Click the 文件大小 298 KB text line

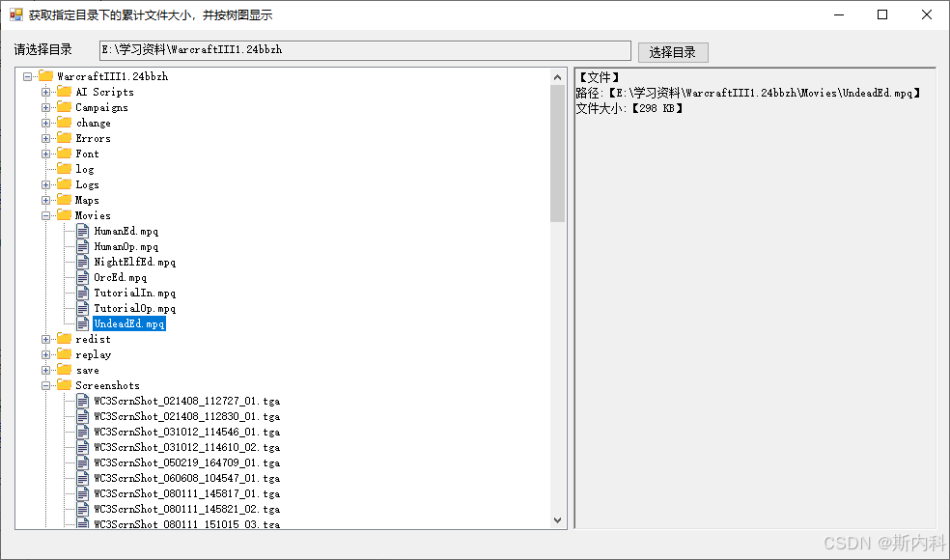click(x=629, y=108)
